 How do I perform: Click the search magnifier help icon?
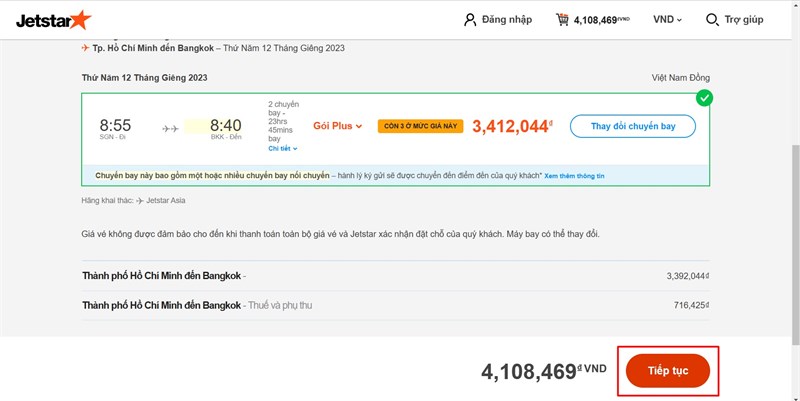[712, 19]
